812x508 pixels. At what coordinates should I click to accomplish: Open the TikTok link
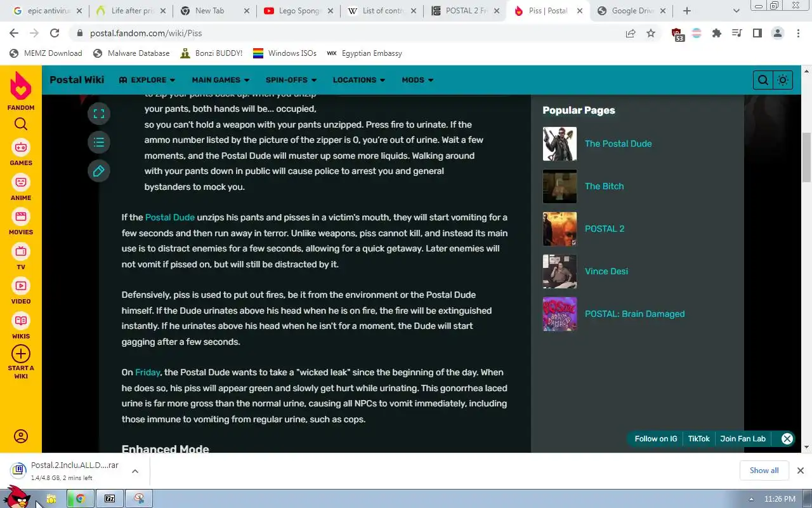[x=698, y=439]
